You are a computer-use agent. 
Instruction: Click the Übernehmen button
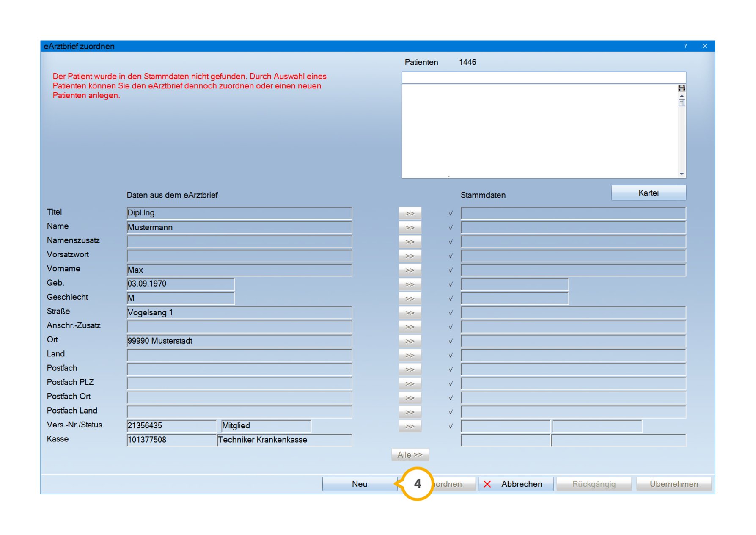pos(674,484)
